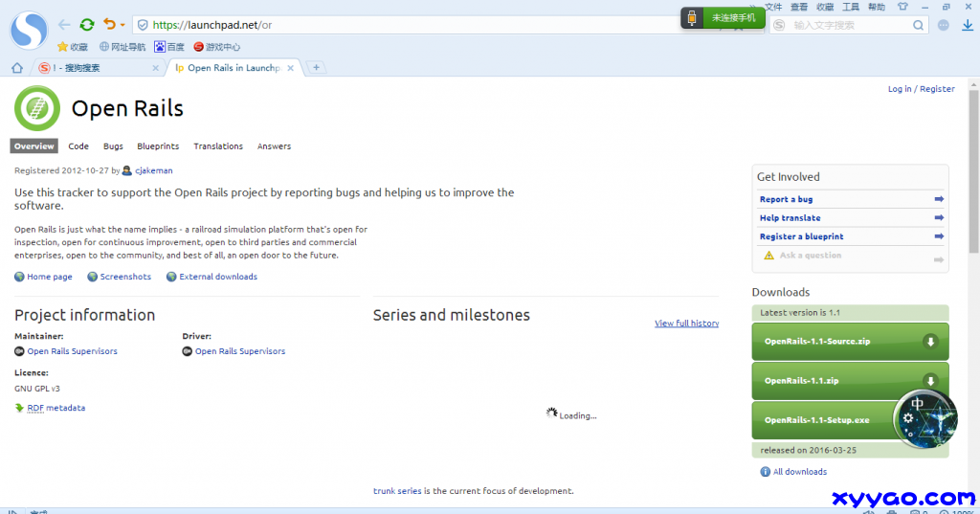The height and width of the screenshot is (514, 980).
Task: Switch to the Blueprints tab
Action: 158,146
